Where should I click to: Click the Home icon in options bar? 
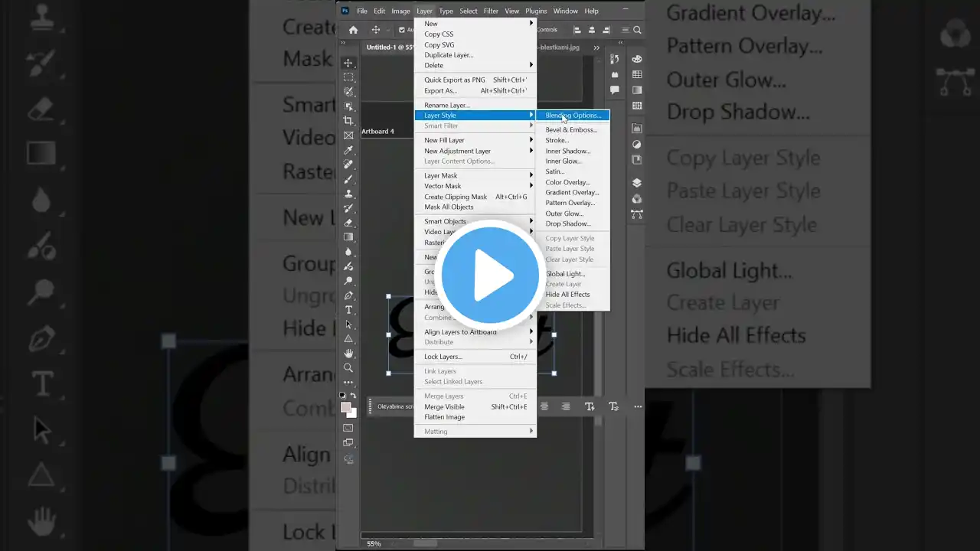353,30
